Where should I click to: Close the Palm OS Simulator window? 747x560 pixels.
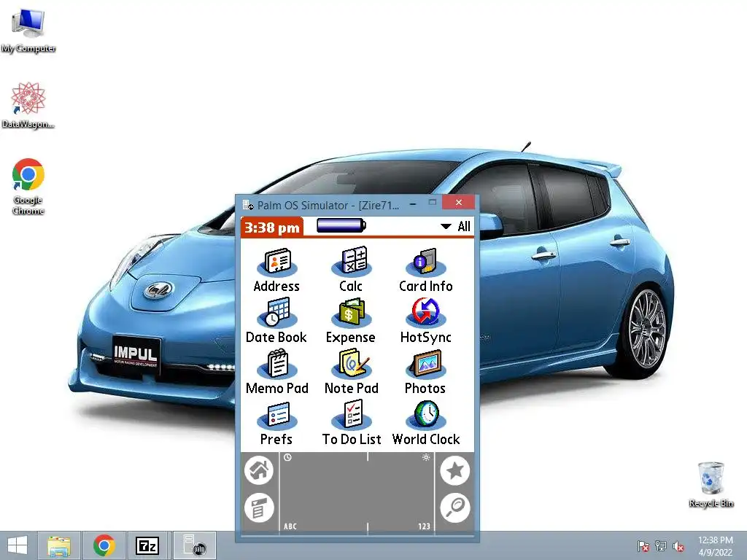(458, 203)
